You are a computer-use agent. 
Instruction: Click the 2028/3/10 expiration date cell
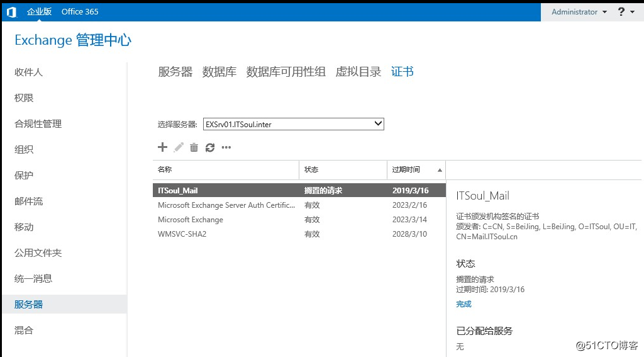(x=409, y=234)
